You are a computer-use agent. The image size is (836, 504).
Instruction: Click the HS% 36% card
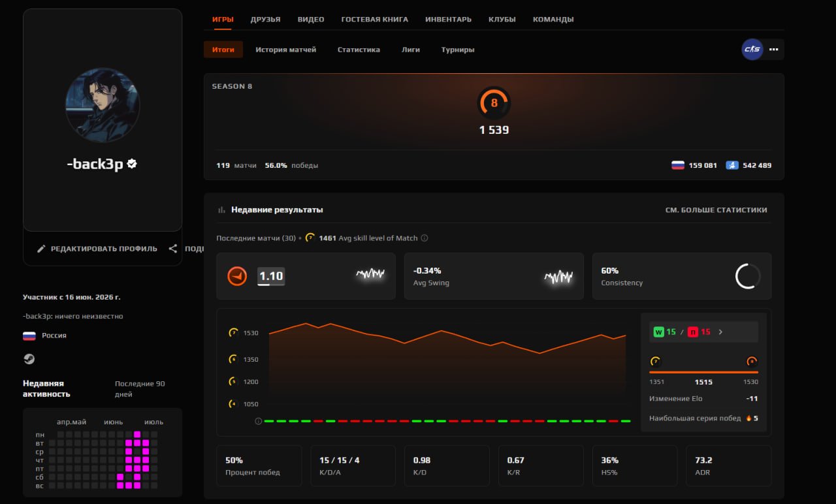click(x=635, y=466)
